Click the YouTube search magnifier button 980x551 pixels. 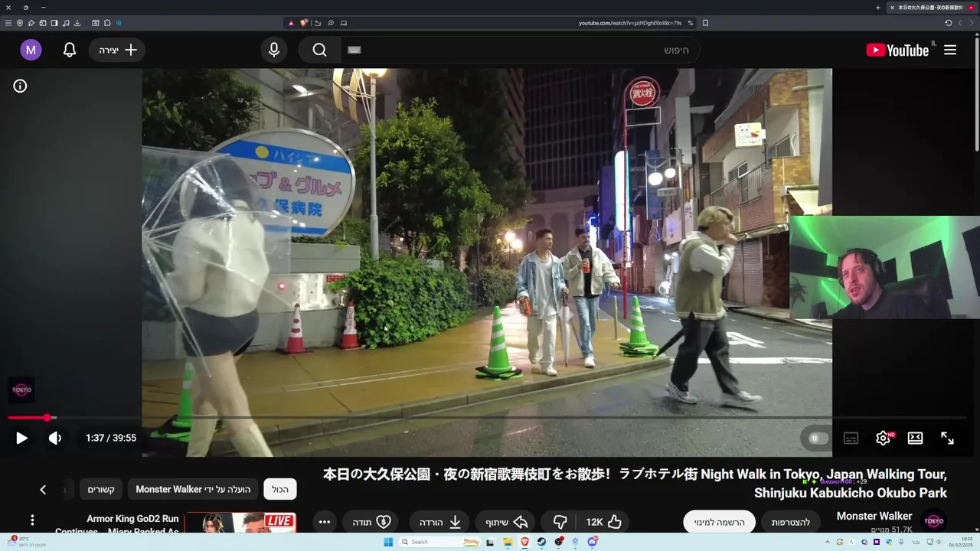click(320, 51)
